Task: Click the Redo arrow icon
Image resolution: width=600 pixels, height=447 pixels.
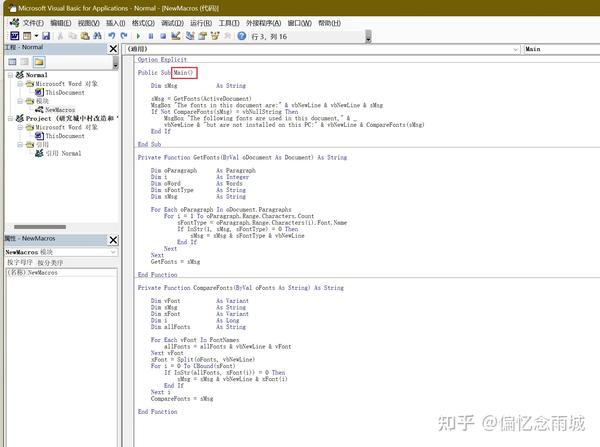Action: (x=124, y=36)
